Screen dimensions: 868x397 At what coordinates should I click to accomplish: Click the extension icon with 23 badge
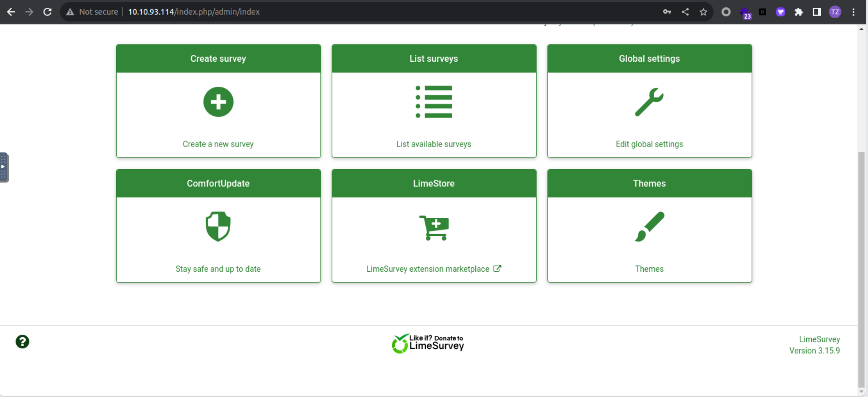pos(745,13)
